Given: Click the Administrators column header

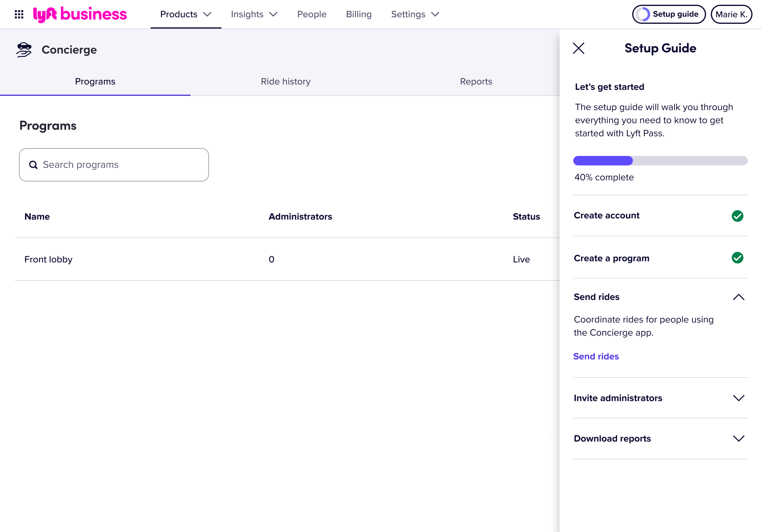Looking at the screenshot, I should [300, 217].
